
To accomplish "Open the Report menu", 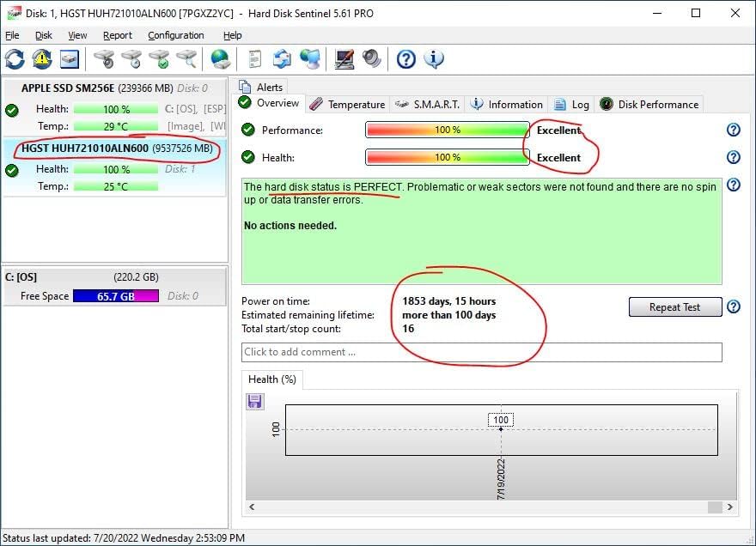I will (x=117, y=35).
